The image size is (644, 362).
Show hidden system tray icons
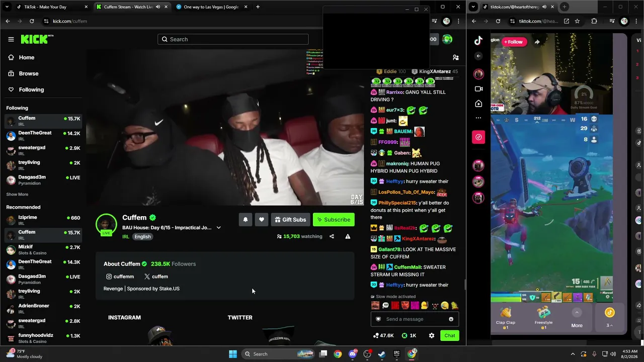pyautogui.click(x=573, y=354)
